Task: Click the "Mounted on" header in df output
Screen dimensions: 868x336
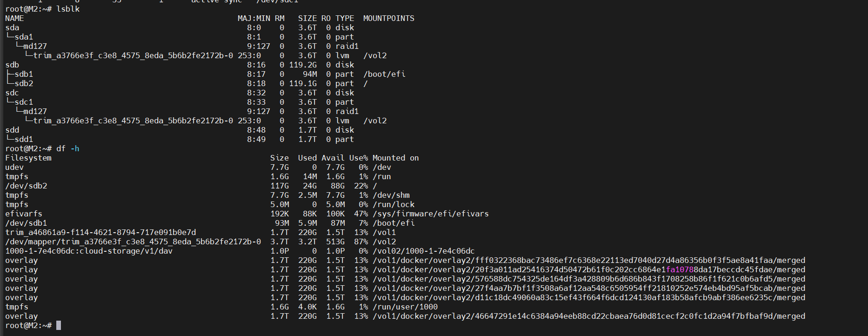Action: tap(395, 158)
